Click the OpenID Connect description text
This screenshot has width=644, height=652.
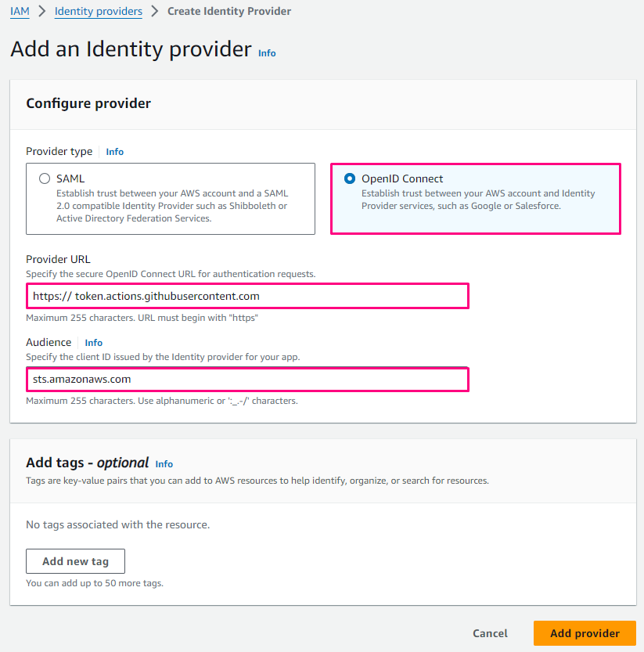pyautogui.click(x=478, y=200)
